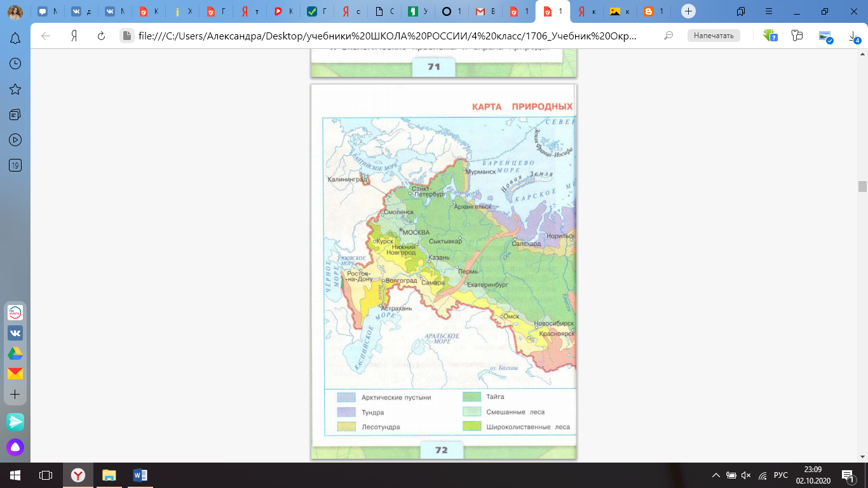Open the mail envelope shortcut in sidebar
This screenshot has width=868, height=488.
pos(15,374)
